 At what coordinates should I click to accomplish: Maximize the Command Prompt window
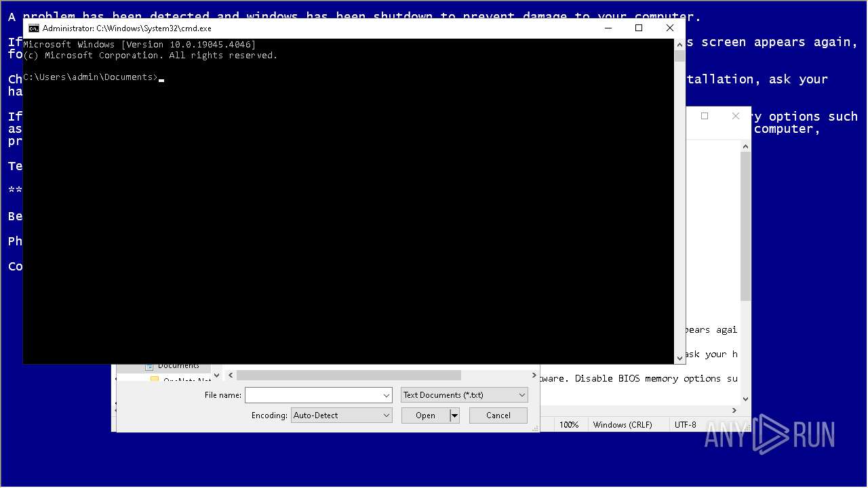639,28
